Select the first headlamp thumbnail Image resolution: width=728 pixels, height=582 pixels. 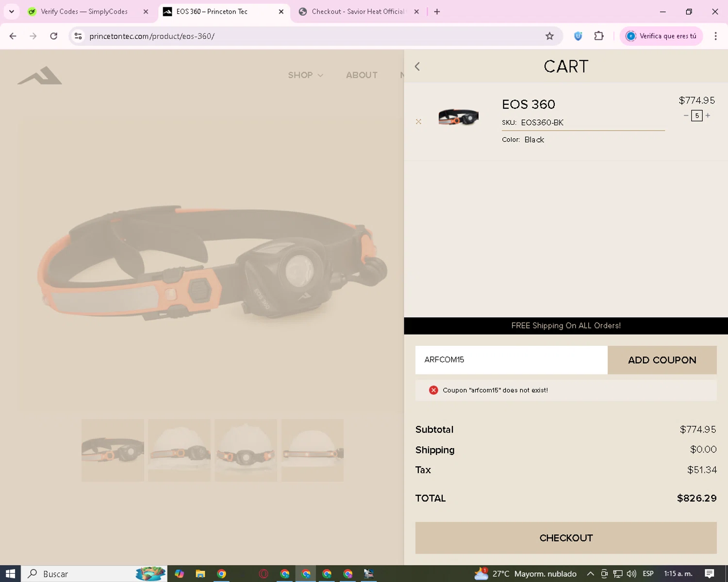(113, 450)
